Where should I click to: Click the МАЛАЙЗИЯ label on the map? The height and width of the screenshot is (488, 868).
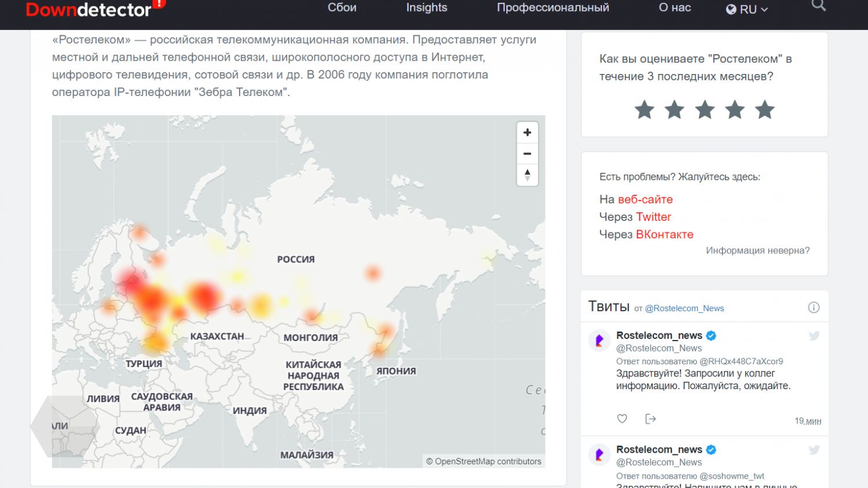click(307, 455)
